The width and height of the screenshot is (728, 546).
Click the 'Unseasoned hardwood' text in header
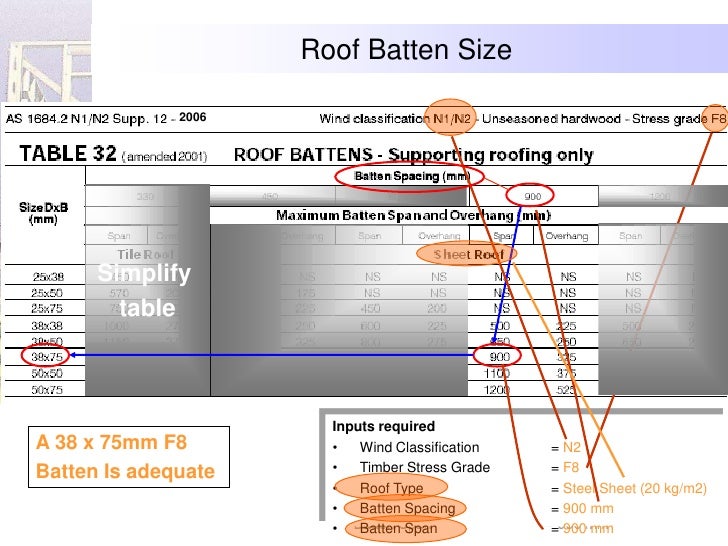point(551,119)
